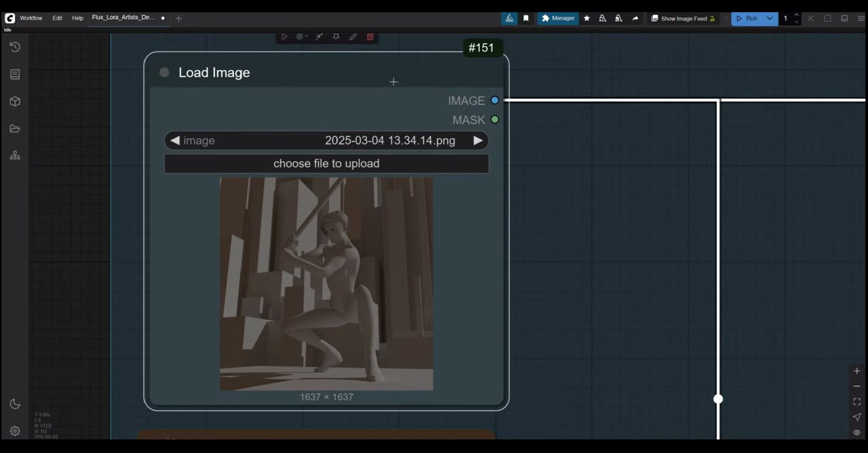868x453 pixels.
Task: Open the Workflow menu
Action: pyautogui.click(x=31, y=18)
